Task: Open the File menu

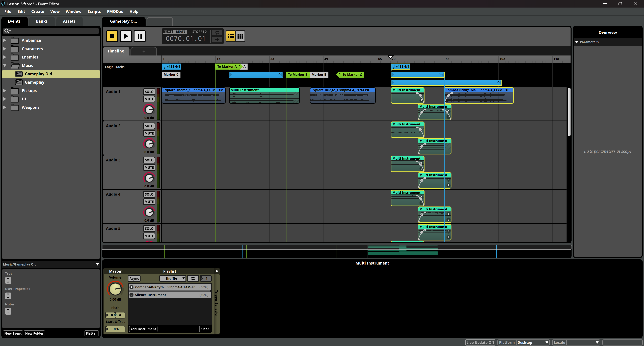Action: pyautogui.click(x=8, y=12)
